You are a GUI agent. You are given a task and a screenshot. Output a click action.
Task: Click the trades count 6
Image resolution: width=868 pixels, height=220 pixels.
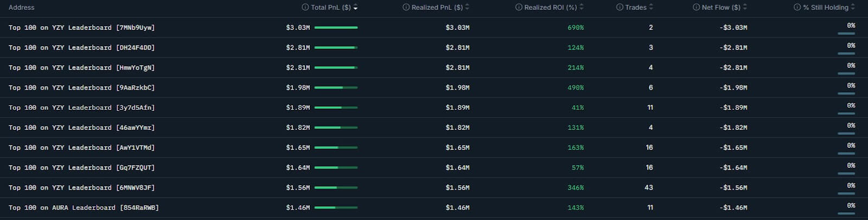point(651,87)
